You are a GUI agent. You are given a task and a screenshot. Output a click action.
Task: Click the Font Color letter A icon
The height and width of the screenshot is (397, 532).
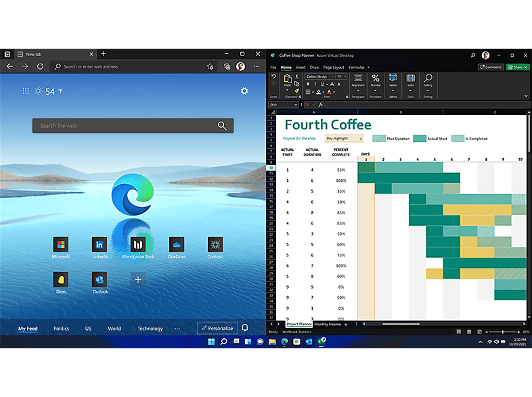pos(329,91)
